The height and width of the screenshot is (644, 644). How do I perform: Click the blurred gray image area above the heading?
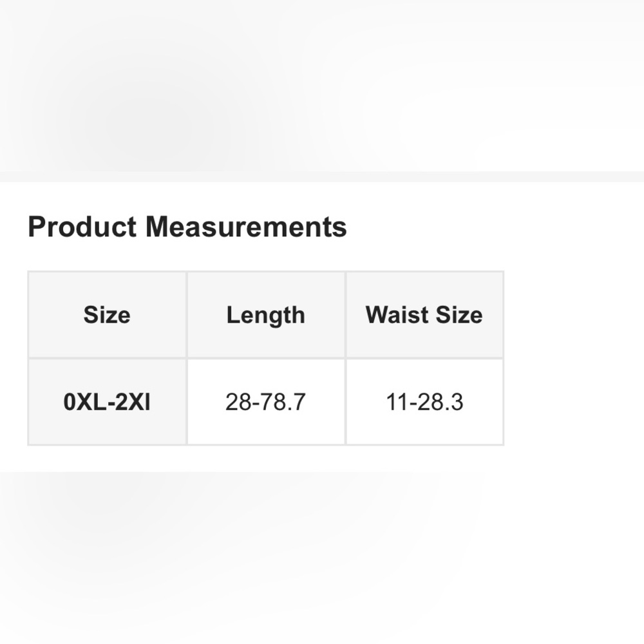click(x=322, y=86)
